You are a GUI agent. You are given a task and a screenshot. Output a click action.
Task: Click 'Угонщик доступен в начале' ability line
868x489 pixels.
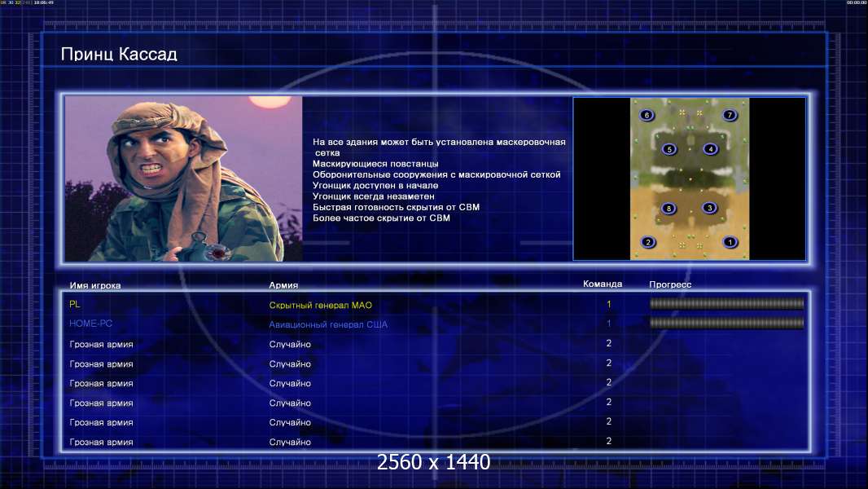tap(375, 186)
